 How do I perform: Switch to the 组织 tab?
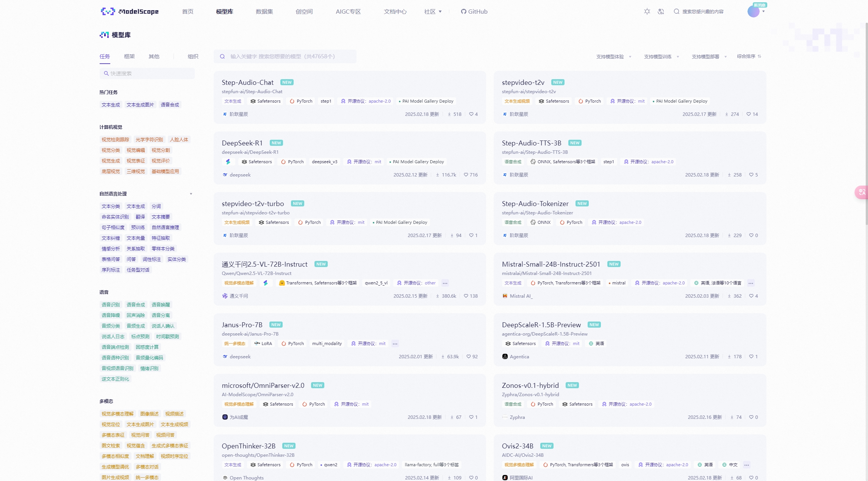tap(193, 56)
